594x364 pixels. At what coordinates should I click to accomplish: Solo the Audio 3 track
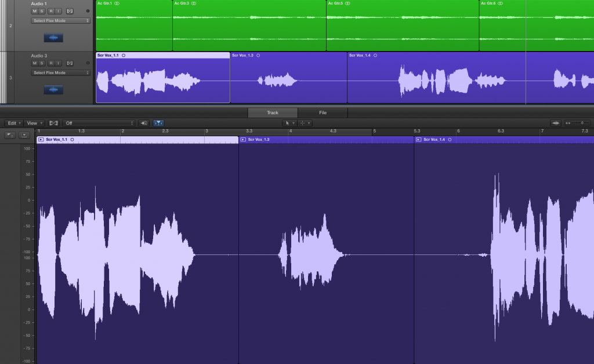pos(42,63)
